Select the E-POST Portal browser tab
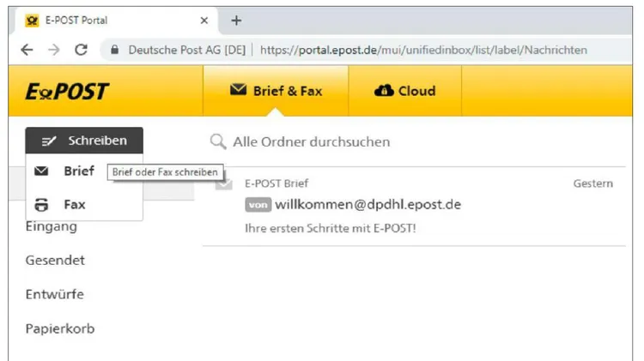This screenshot has height=361, width=644. tap(117, 21)
